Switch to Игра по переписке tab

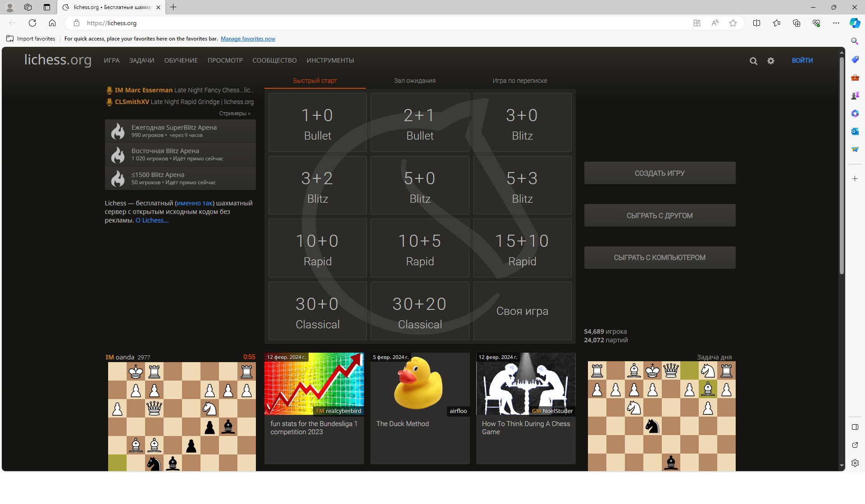(519, 81)
